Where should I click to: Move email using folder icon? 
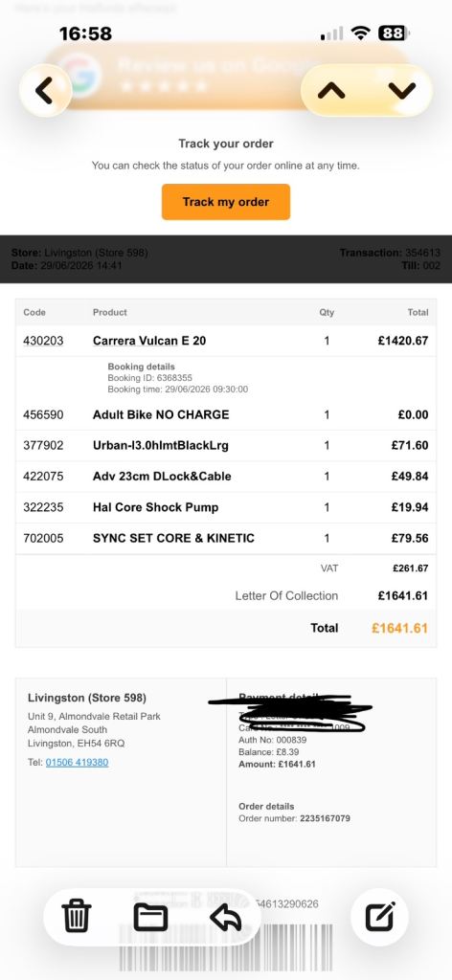[x=150, y=917]
